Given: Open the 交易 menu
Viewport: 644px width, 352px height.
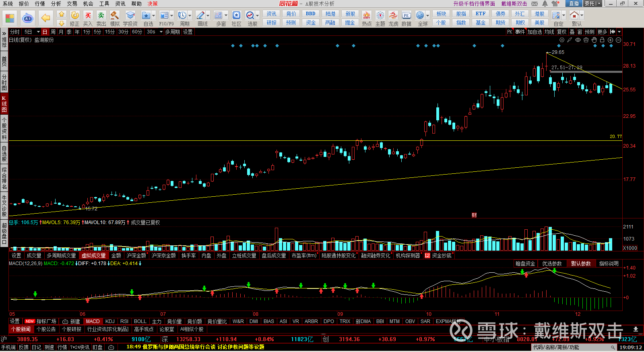Looking at the screenshot, I should (x=72, y=4).
